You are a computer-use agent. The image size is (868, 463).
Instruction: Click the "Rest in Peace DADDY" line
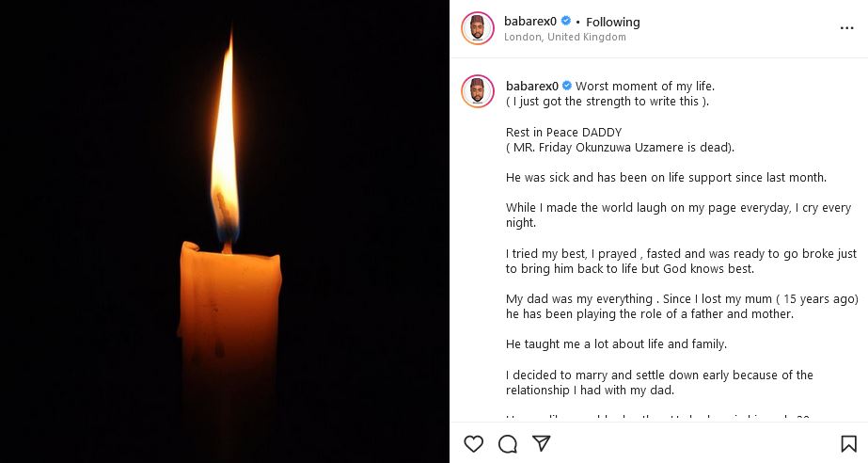(564, 132)
